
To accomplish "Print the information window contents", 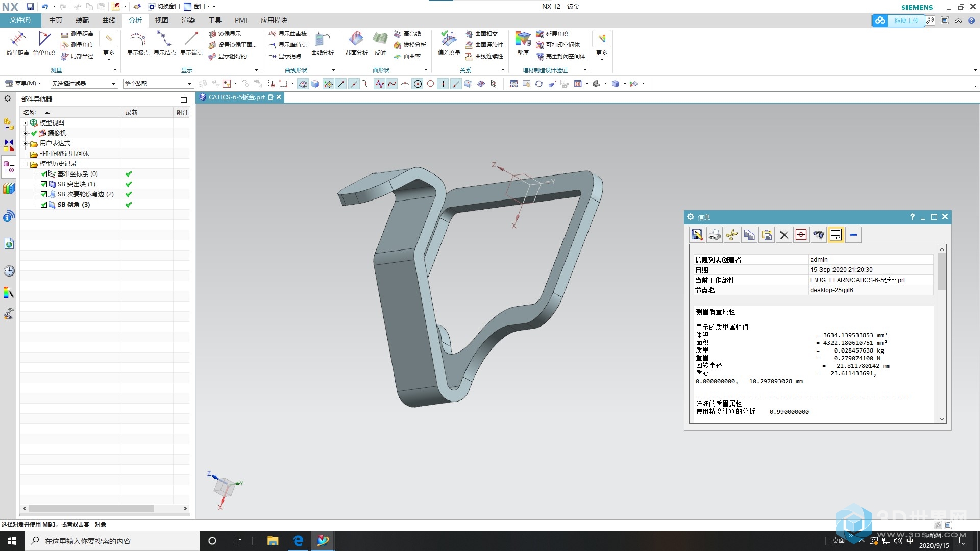I will pos(715,235).
